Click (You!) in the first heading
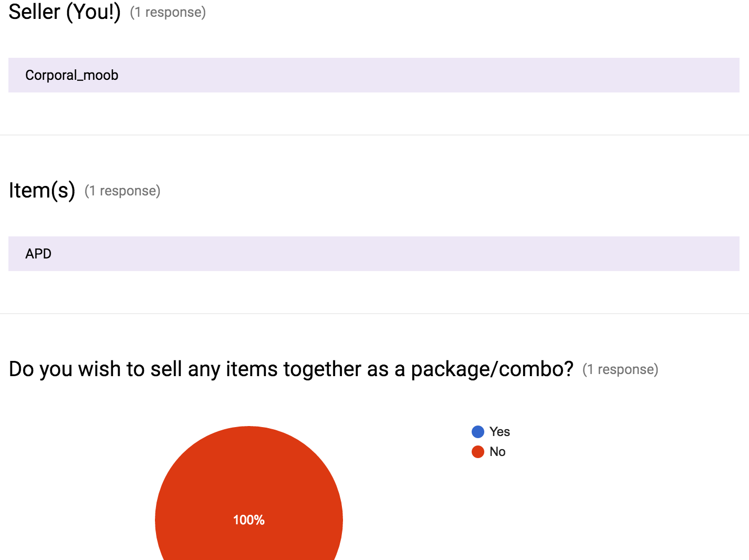Viewport: 749px width, 560px height. (x=93, y=12)
